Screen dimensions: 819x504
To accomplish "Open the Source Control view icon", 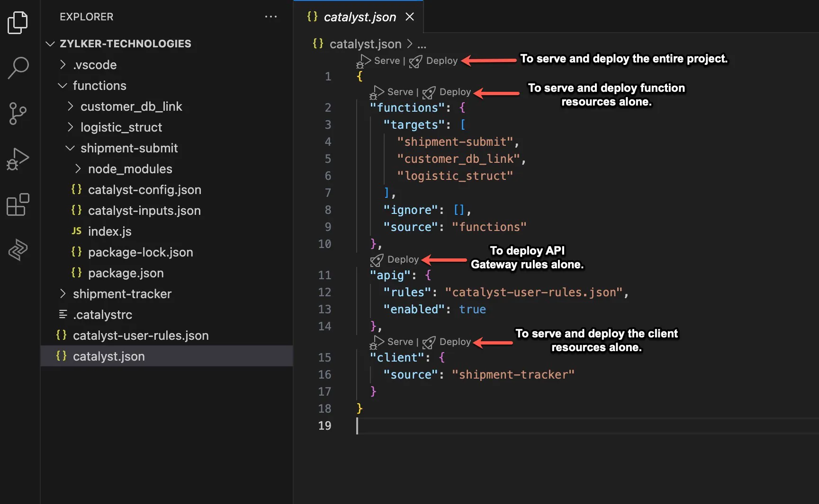I will (x=18, y=114).
